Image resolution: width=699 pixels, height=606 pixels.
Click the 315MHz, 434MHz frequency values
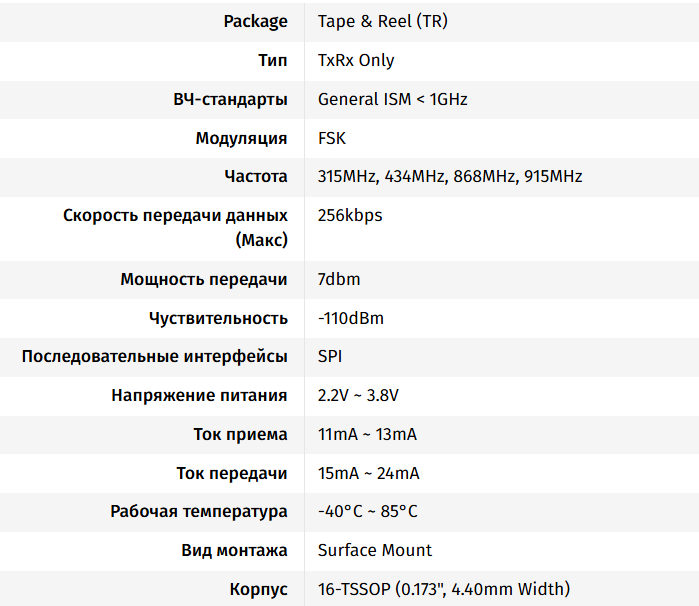coord(382,177)
